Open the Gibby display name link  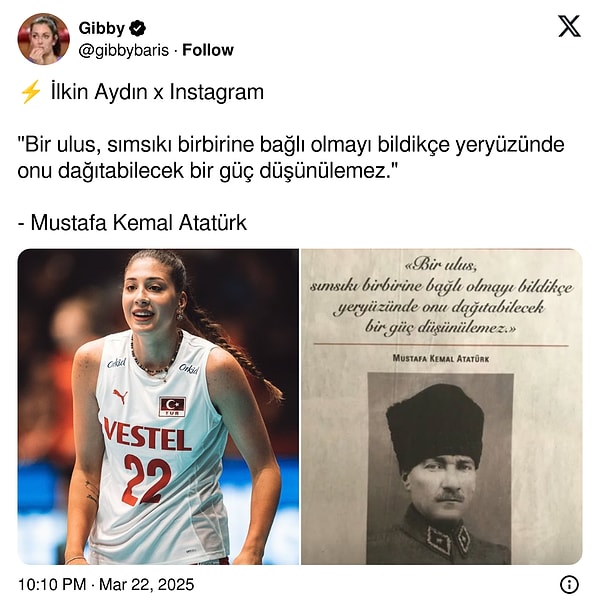point(101,28)
